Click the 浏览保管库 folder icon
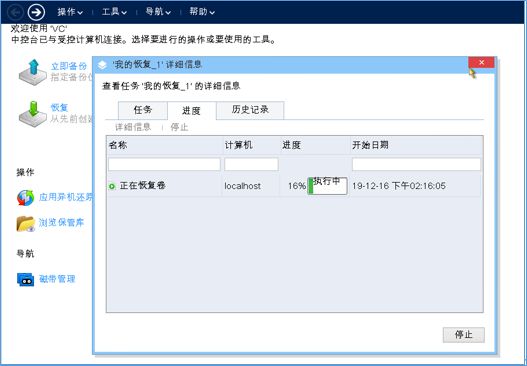The height and width of the screenshot is (366, 527). pyautogui.click(x=26, y=223)
